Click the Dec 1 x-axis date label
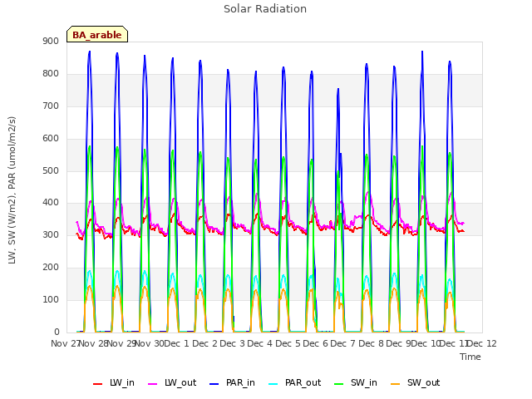This screenshot has height=399, width=532. point(176,343)
